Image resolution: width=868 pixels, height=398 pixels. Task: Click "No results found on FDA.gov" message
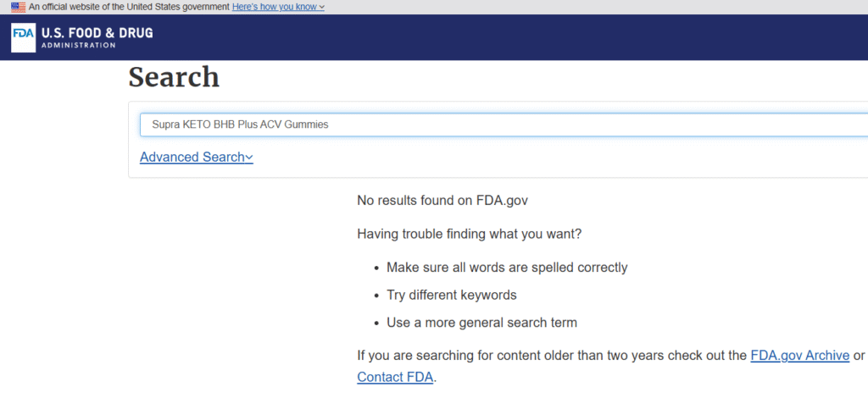pyautogui.click(x=443, y=201)
